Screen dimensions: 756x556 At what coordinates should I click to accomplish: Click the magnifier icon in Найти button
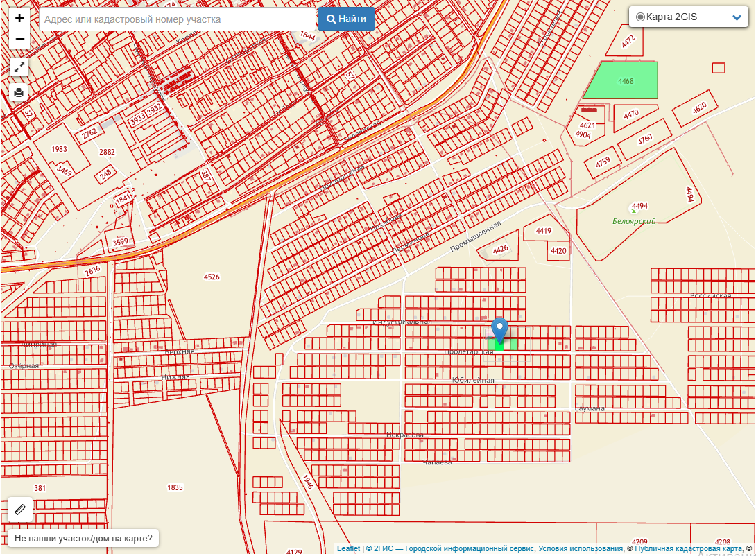click(x=332, y=19)
